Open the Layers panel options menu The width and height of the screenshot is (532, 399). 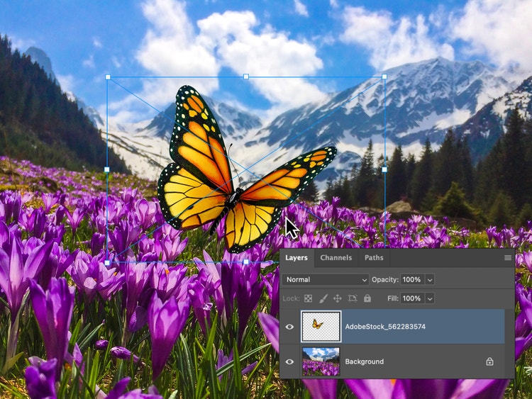click(x=508, y=258)
